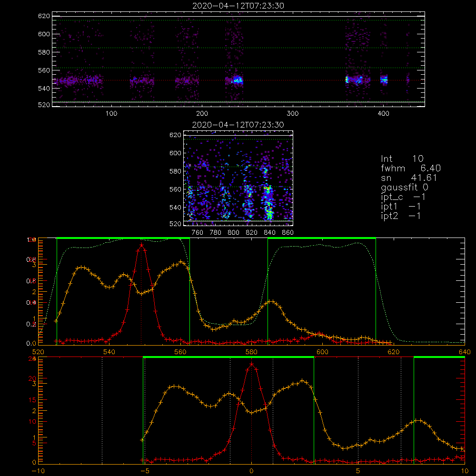Click the red peak top in the 520-640 profile plot
The width and height of the screenshot is (476, 476).
click(141, 245)
